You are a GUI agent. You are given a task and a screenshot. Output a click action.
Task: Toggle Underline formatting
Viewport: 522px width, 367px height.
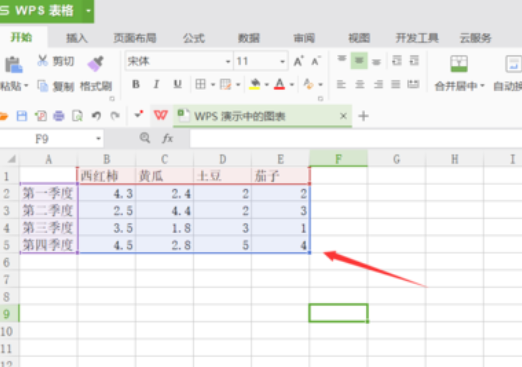click(177, 84)
